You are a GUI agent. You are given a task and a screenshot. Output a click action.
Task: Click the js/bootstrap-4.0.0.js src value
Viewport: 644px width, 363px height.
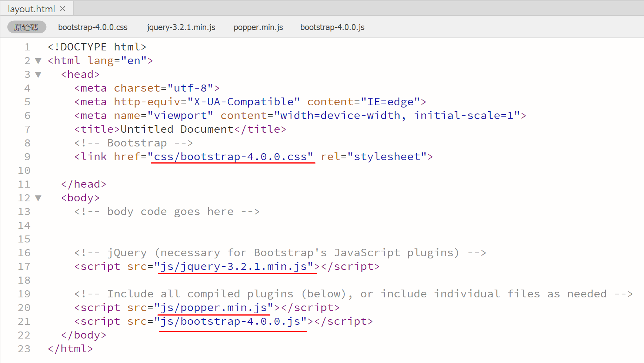pyautogui.click(x=230, y=321)
